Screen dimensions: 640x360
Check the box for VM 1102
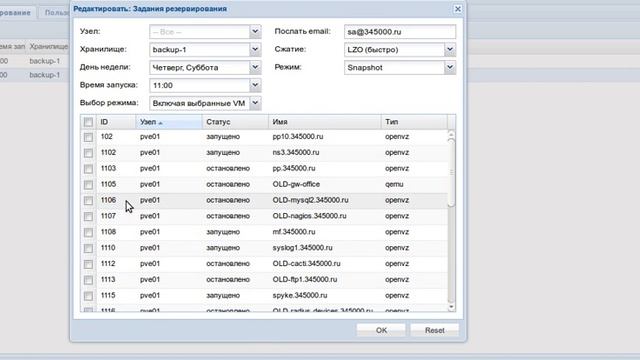(x=88, y=153)
